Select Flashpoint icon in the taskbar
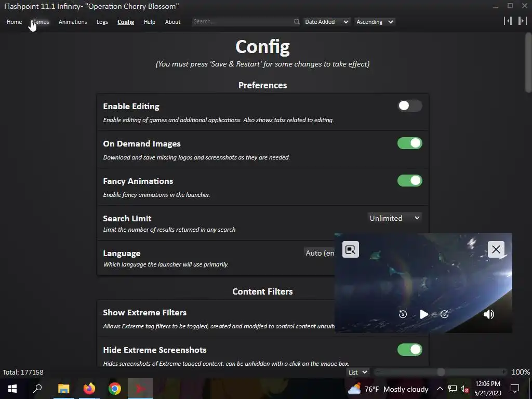The width and height of the screenshot is (532, 399). tap(140, 389)
